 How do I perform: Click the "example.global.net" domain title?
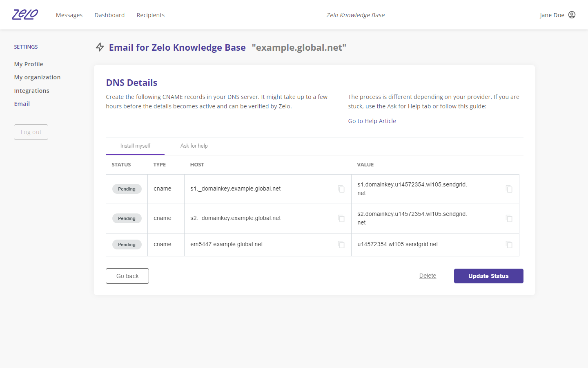[x=299, y=47]
